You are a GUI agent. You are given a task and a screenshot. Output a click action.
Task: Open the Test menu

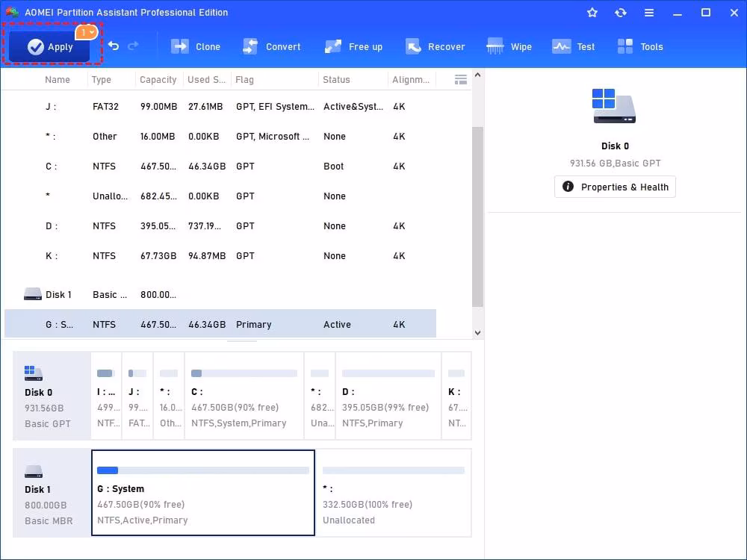pyautogui.click(x=573, y=46)
